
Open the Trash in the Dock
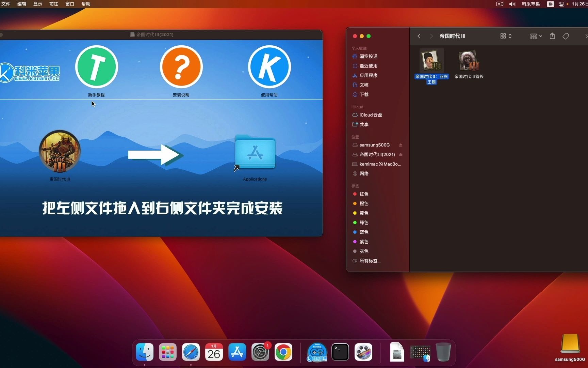pos(443,352)
